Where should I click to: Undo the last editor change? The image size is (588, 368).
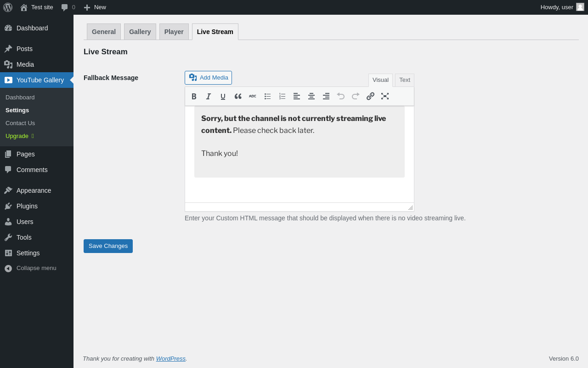tap(341, 96)
